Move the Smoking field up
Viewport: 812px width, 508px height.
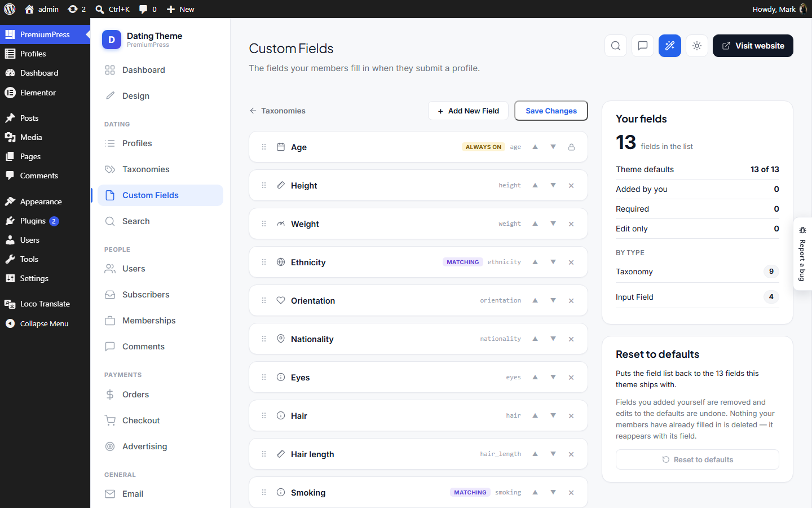535,492
